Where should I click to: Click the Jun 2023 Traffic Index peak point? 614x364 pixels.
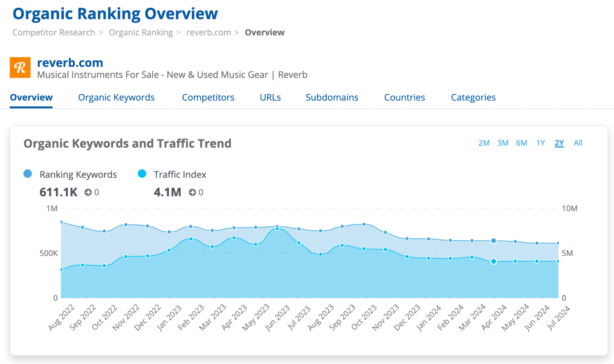(x=277, y=229)
